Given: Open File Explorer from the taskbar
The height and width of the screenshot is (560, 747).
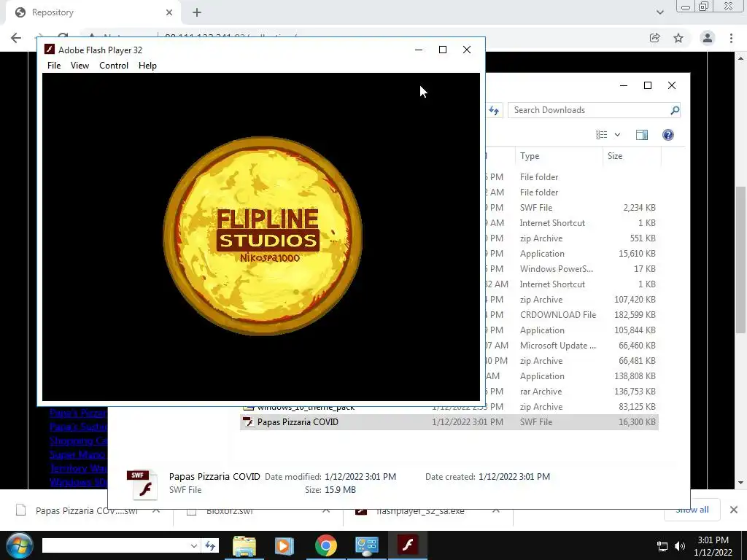Looking at the screenshot, I should (244, 545).
